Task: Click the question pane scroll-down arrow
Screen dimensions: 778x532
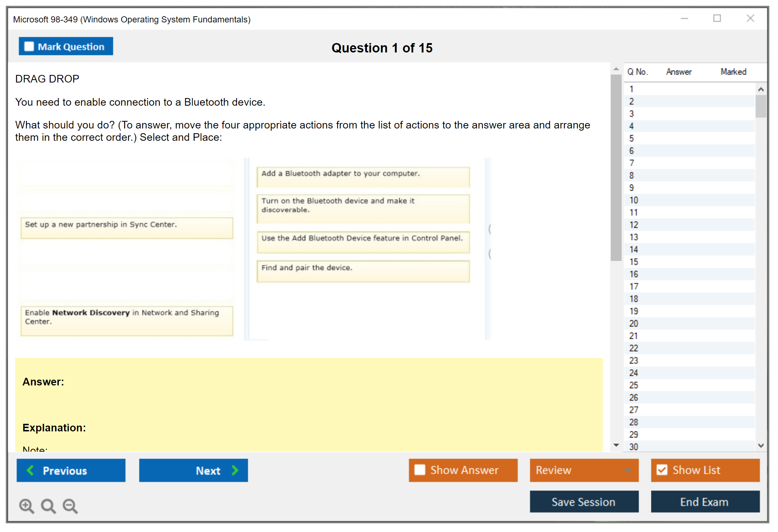Action: tap(616, 445)
